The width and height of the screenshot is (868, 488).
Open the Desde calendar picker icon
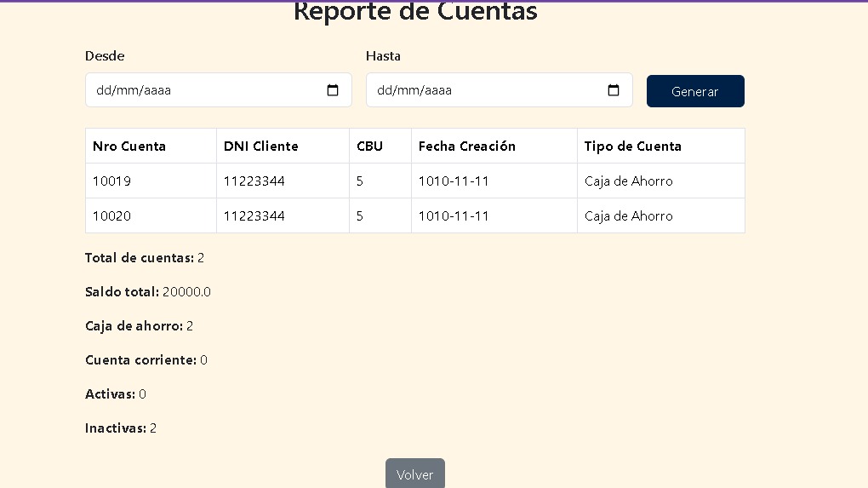[x=333, y=90]
